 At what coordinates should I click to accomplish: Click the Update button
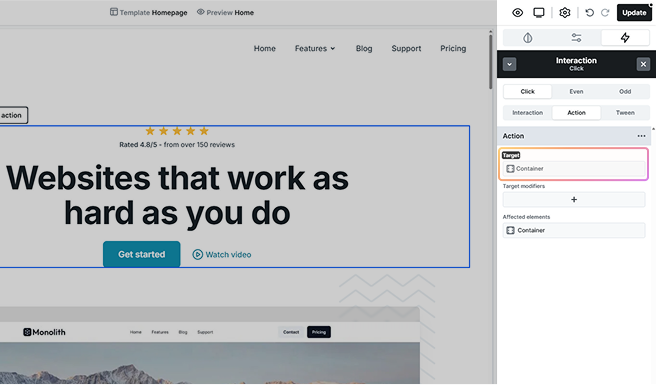point(634,13)
